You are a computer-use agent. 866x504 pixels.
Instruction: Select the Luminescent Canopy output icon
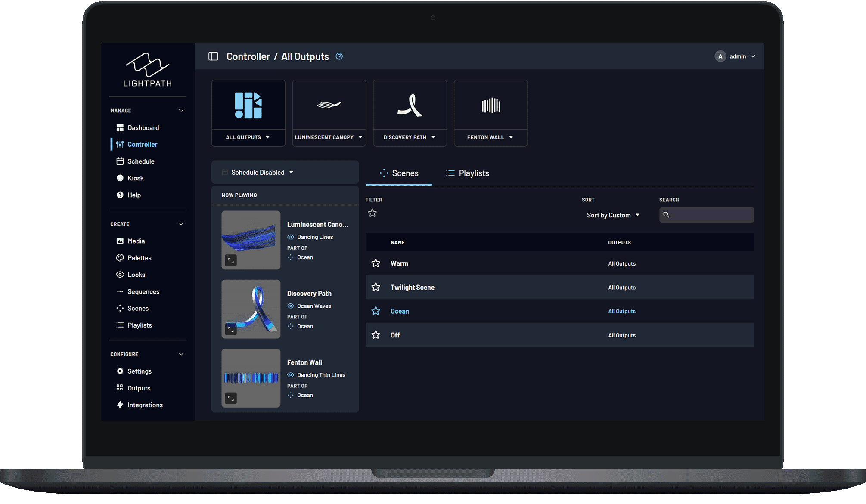tap(329, 105)
